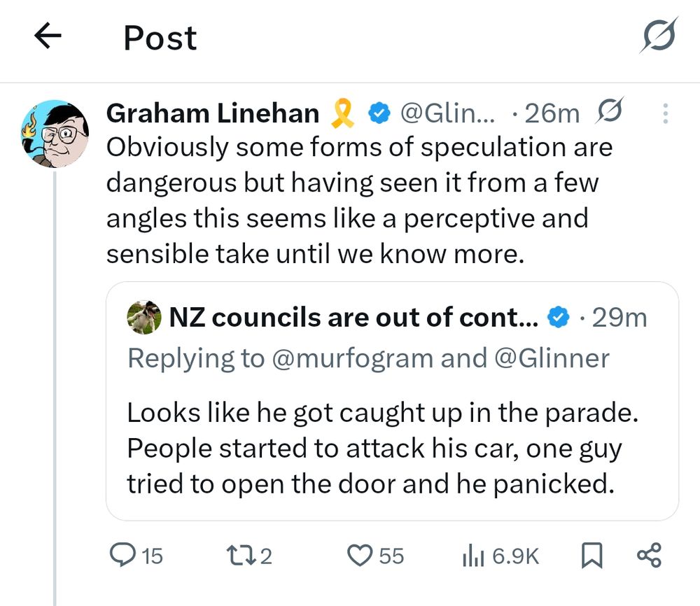700x606 pixels.
Task: Tap the quoted account's verified badge
Action: pos(556,318)
